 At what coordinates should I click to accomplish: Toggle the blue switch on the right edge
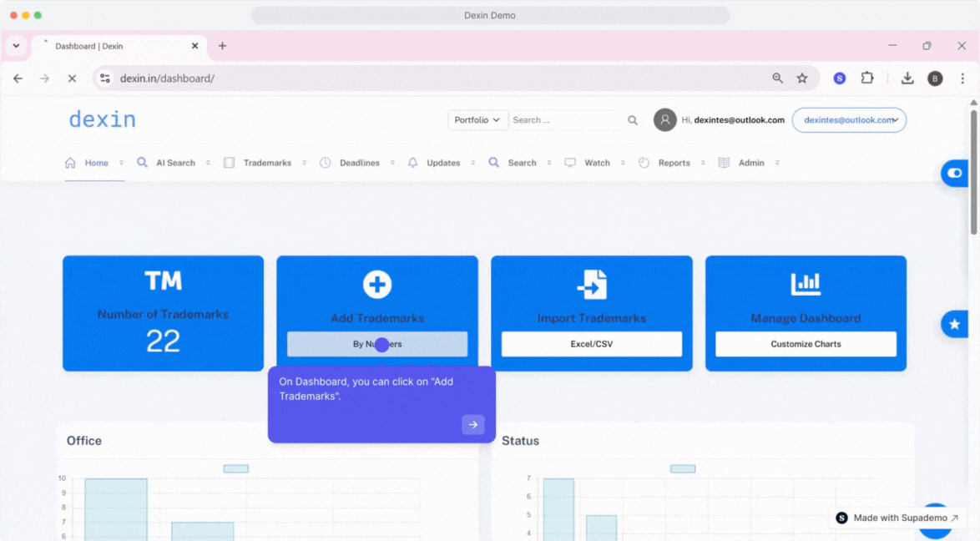tap(954, 173)
